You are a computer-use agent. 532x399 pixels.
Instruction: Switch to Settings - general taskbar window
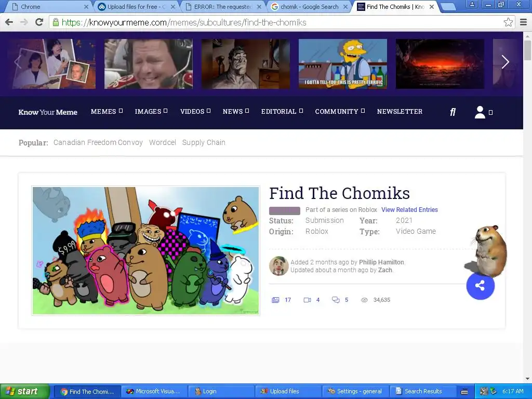355,392
